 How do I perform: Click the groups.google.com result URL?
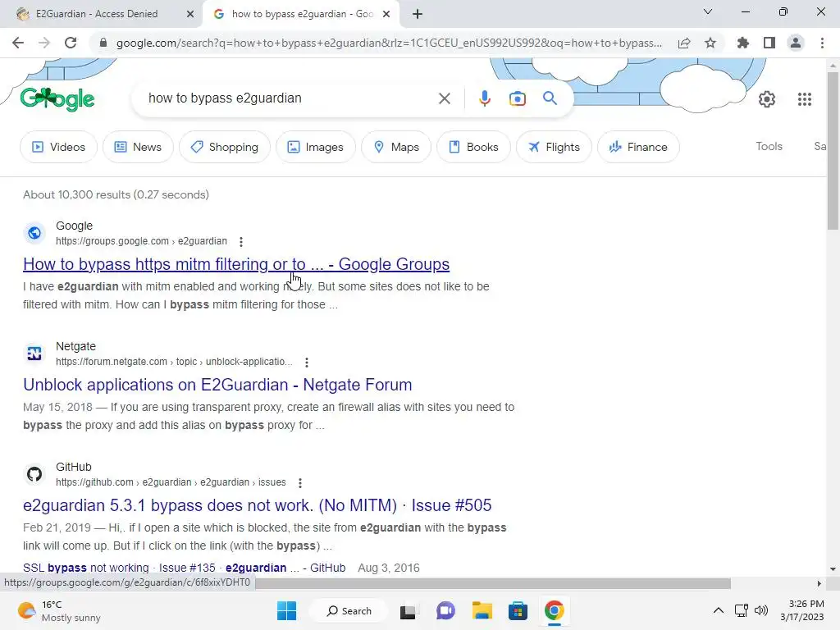tap(141, 241)
